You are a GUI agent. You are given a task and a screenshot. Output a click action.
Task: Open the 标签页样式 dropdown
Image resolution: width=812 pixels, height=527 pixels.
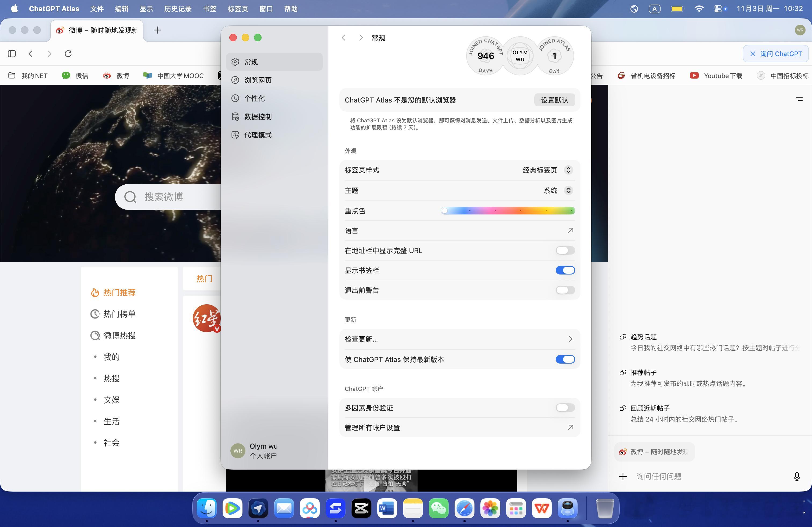click(568, 170)
